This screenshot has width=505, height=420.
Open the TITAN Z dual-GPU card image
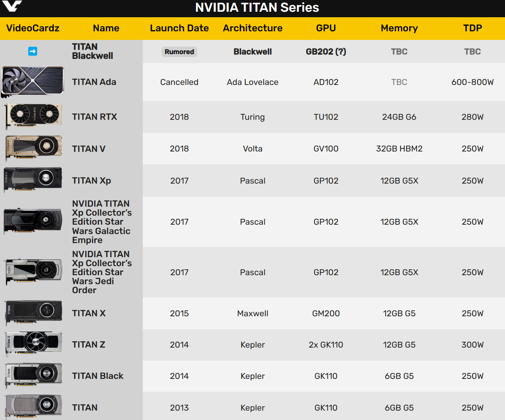click(x=34, y=344)
